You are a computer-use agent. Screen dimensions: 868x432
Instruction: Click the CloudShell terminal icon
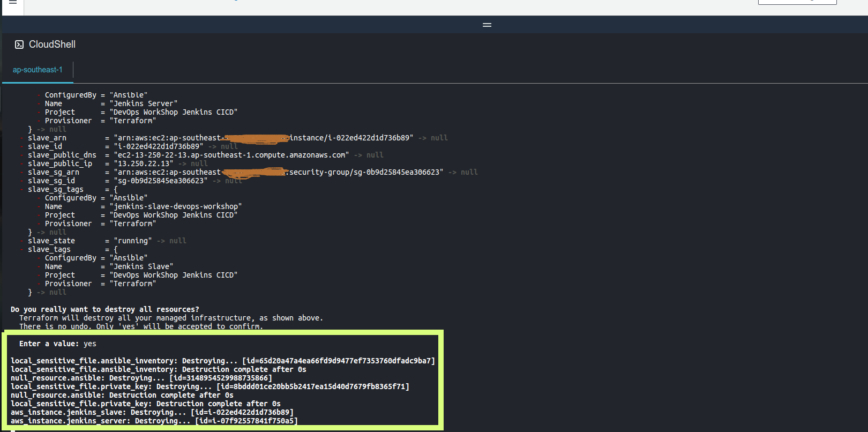point(19,44)
